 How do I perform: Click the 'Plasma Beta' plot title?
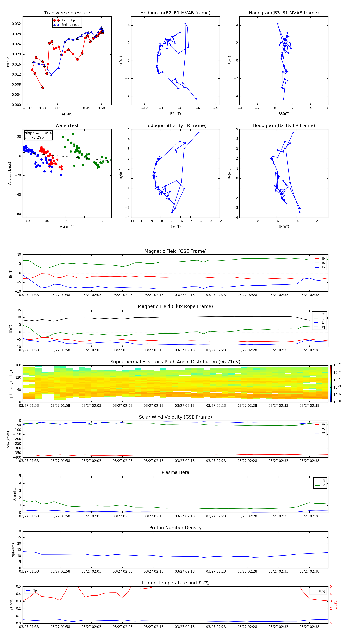175,473
